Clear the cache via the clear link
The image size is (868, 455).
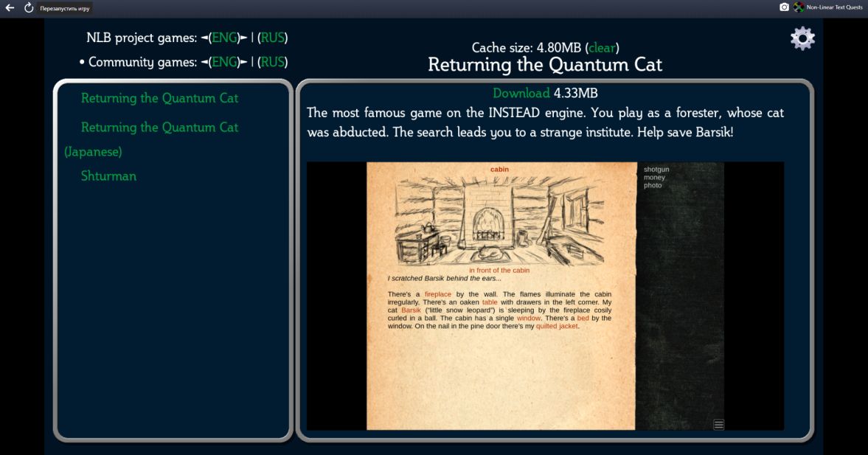pyautogui.click(x=603, y=48)
